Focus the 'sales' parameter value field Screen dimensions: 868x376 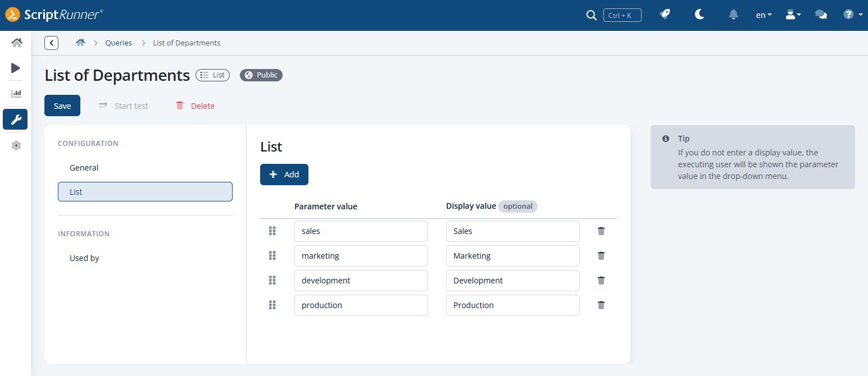point(361,231)
